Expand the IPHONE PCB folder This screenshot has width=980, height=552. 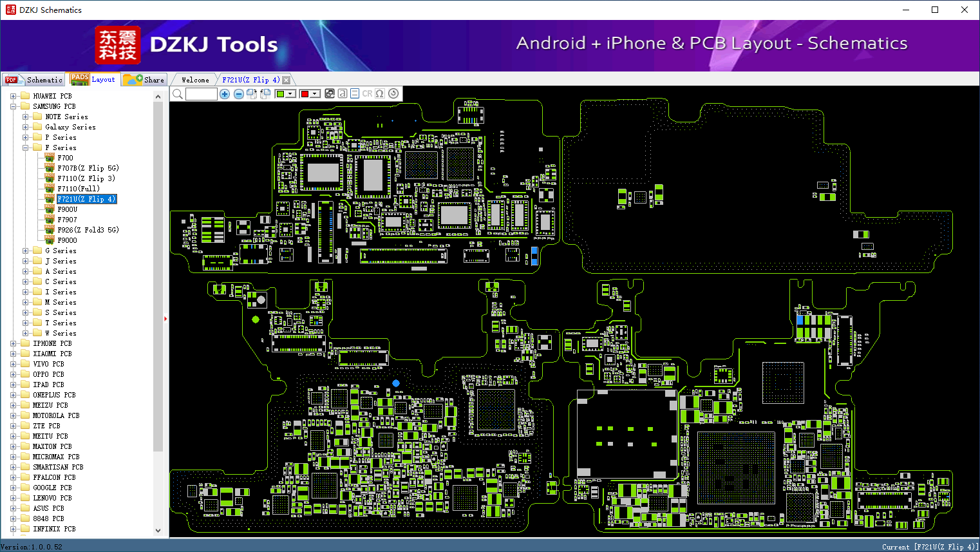[14, 343]
